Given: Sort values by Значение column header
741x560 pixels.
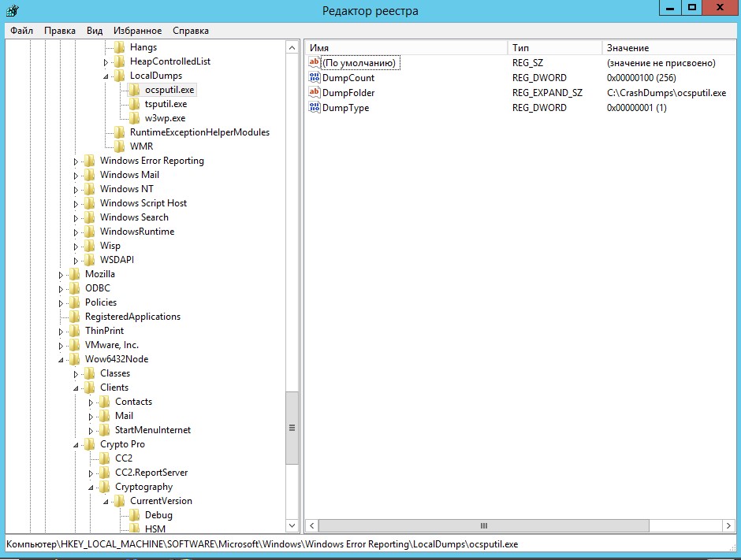Looking at the screenshot, I should point(668,48).
